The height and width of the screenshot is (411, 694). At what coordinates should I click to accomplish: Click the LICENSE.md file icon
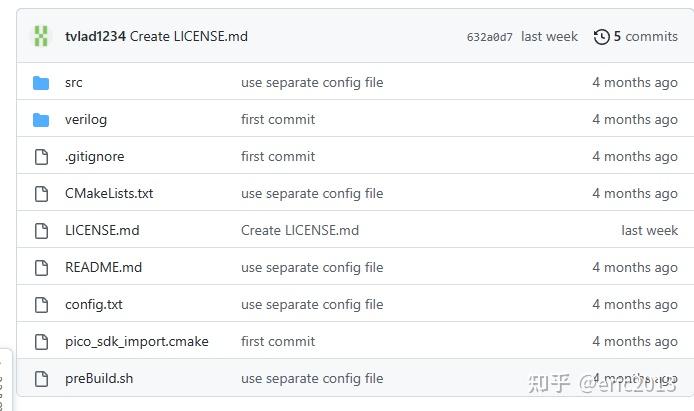click(41, 231)
